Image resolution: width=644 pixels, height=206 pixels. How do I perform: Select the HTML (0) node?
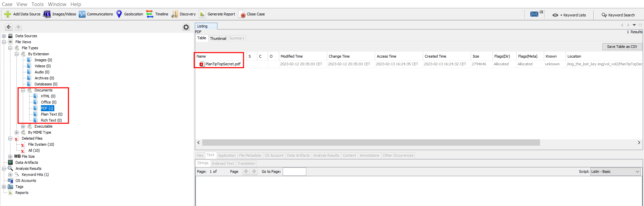[x=48, y=96]
